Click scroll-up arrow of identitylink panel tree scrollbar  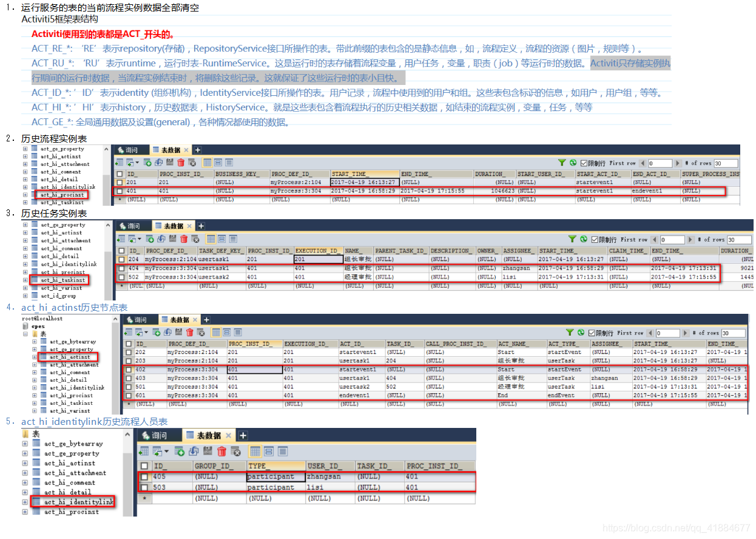(x=127, y=435)
